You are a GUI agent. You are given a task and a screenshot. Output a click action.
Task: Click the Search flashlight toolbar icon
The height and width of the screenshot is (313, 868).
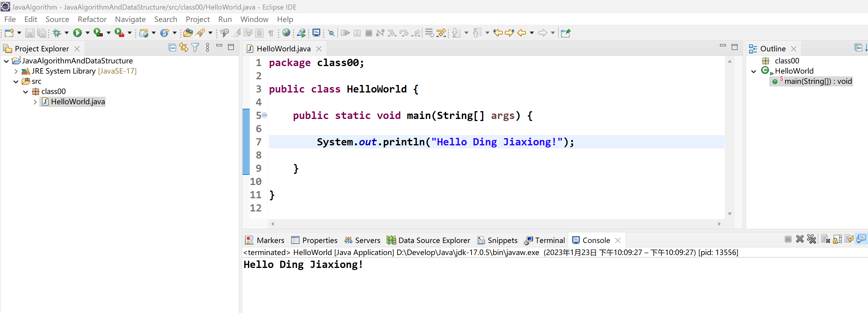200,33
